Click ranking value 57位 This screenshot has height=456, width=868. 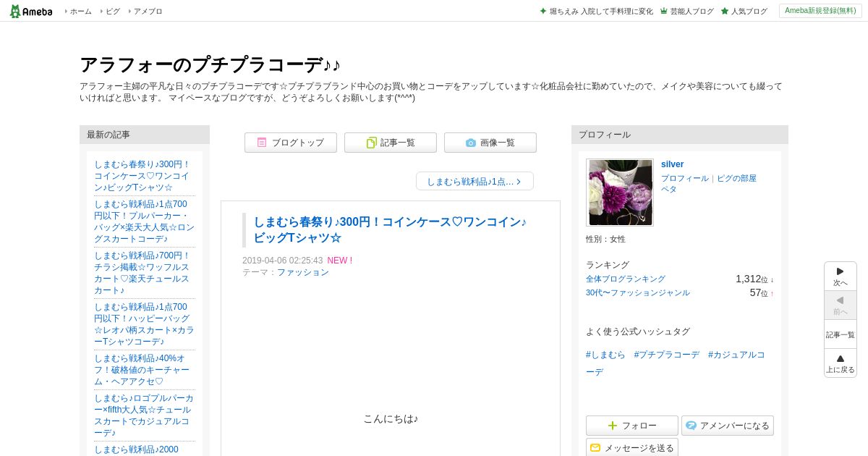(x=759, y=292)
